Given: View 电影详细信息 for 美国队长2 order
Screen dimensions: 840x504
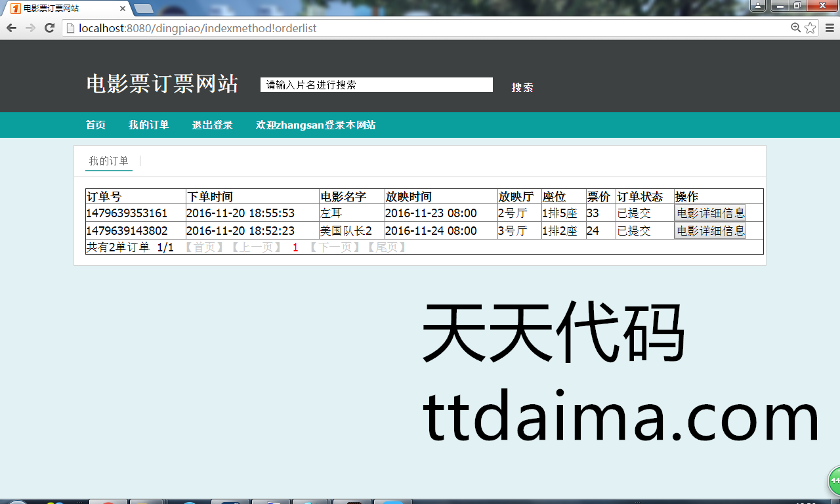Looking at the screenshot, I should click(710, 230).
